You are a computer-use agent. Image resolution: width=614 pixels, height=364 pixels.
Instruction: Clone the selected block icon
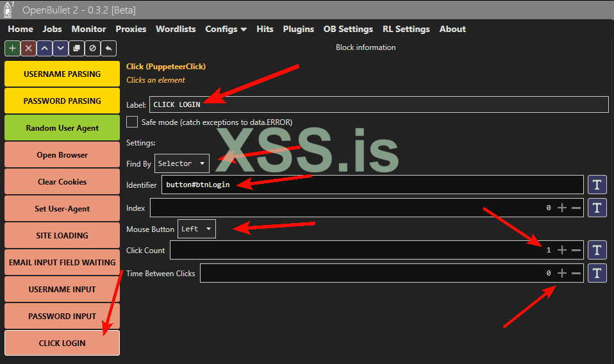[x=77, y=49]
